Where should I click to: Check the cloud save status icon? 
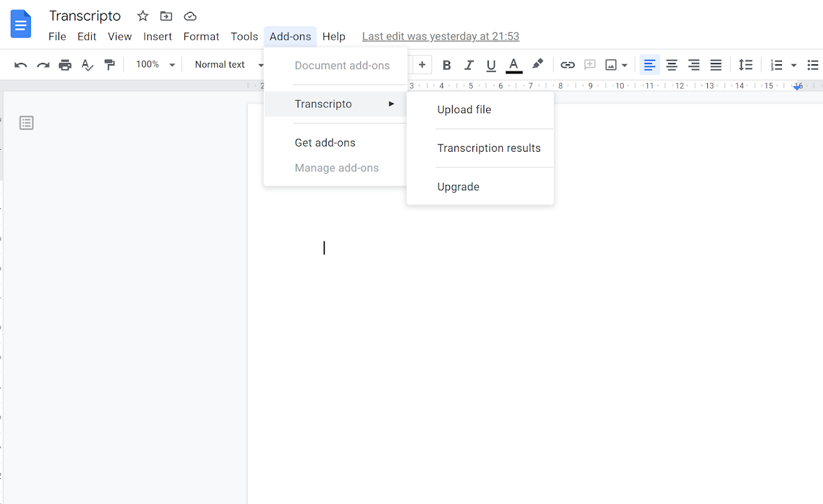[190, 16]
